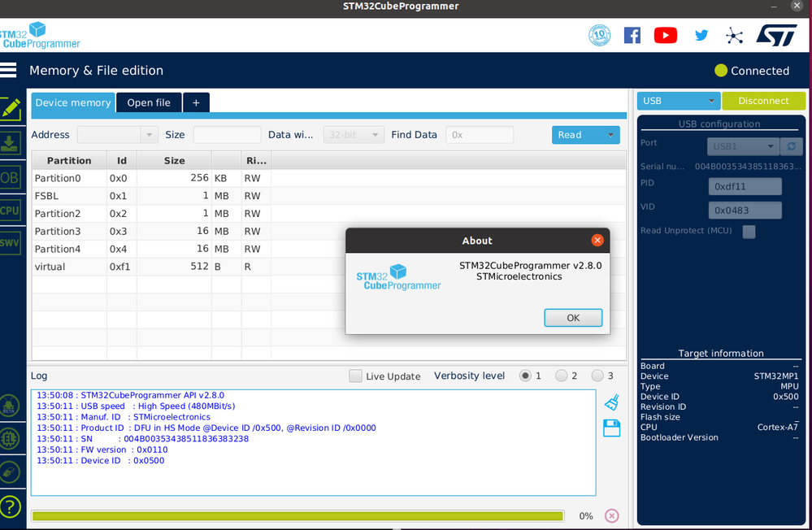Open the Data width 32-bit dropdown
Screen dimensions: 812x530
(354, 135)
